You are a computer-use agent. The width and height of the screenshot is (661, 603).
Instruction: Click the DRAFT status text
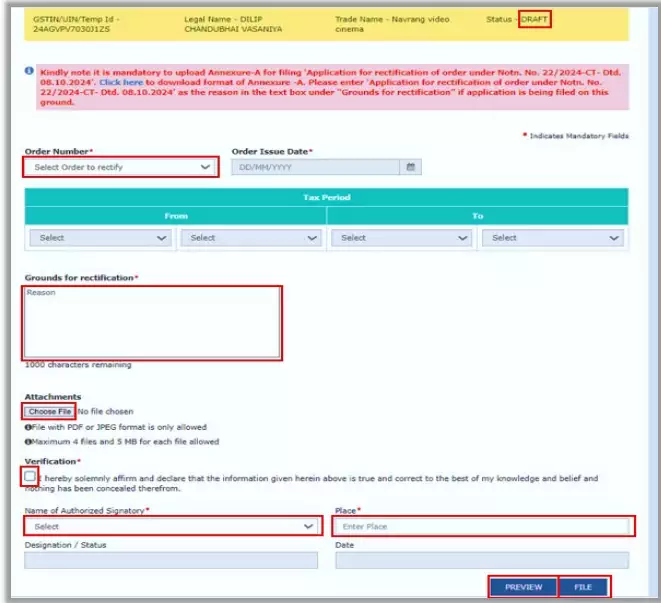534,19
